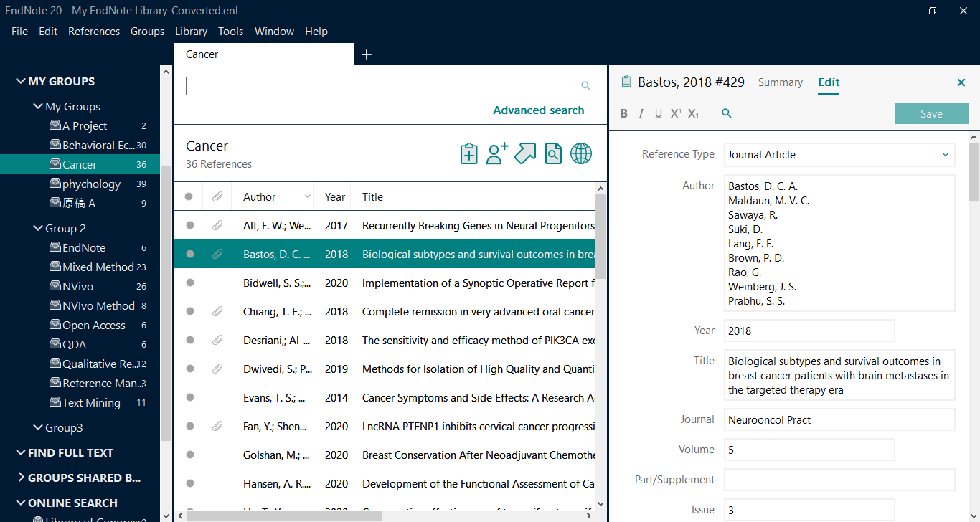
Task: Select the NVivo group
Action: coord(80,286)
